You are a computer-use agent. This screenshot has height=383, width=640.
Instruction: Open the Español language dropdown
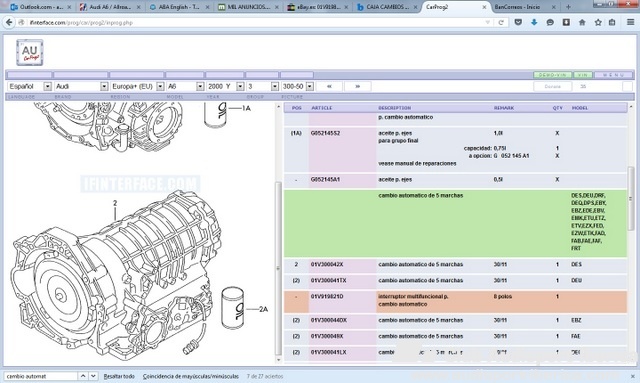click(x=47, y=87)
